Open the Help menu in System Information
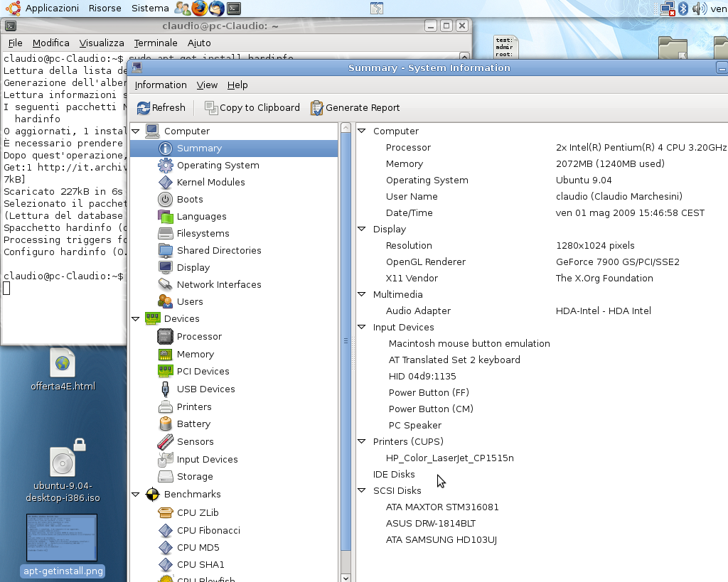 coord(237,85)
